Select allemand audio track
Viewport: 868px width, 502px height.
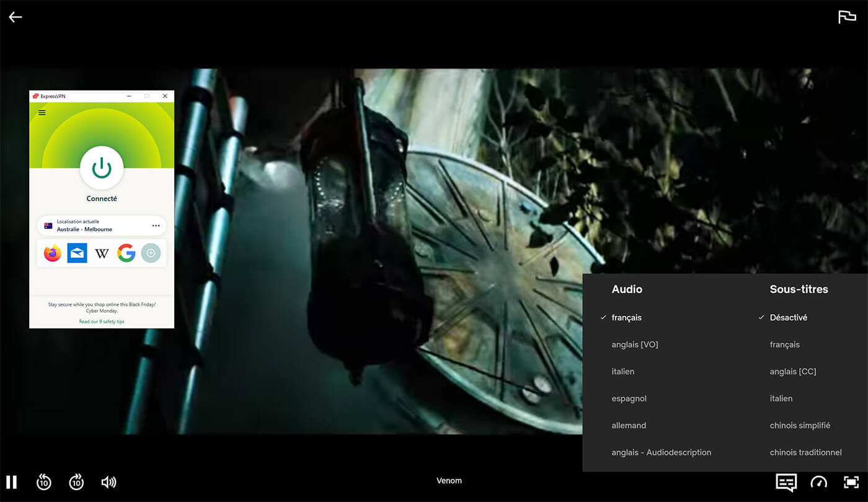pos(629,426)
